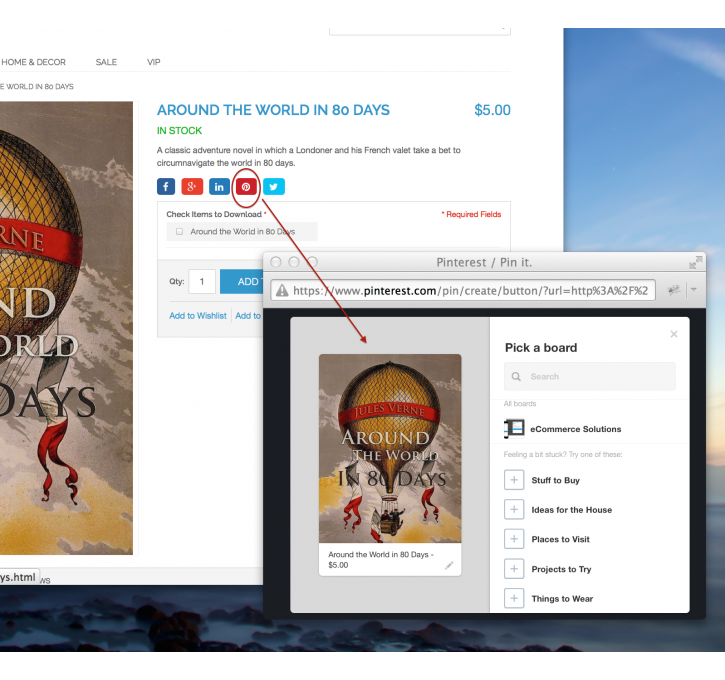The height and width of the screenshot is (680, 725).
Task: Share product via LinkedIn icon
Action: coord(219,187)
